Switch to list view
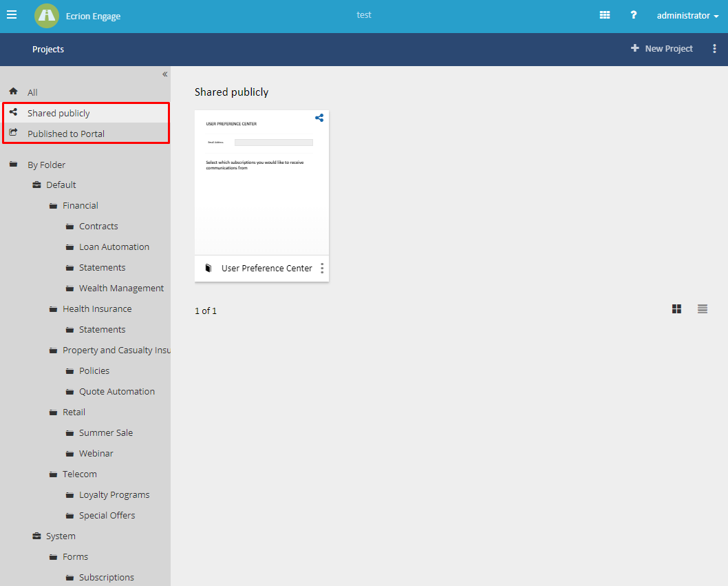The width and height of the screenshot is (728, 586). tap(702, 308)
